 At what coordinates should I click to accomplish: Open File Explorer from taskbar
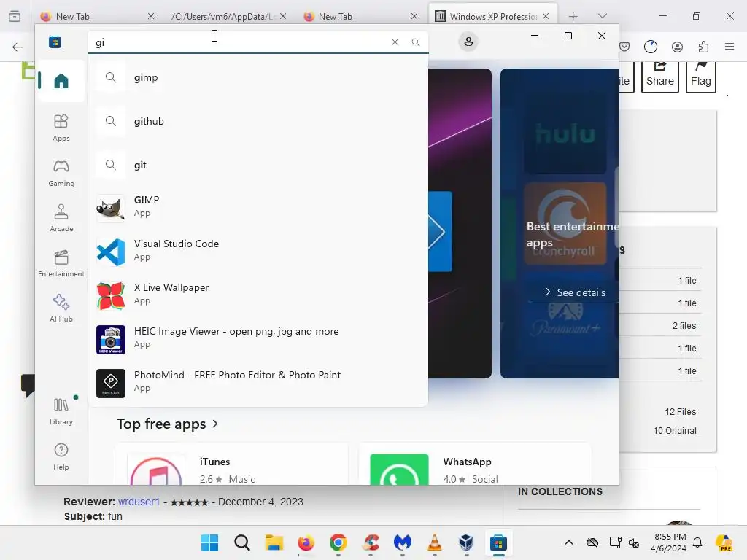click(x=274, y=542)
